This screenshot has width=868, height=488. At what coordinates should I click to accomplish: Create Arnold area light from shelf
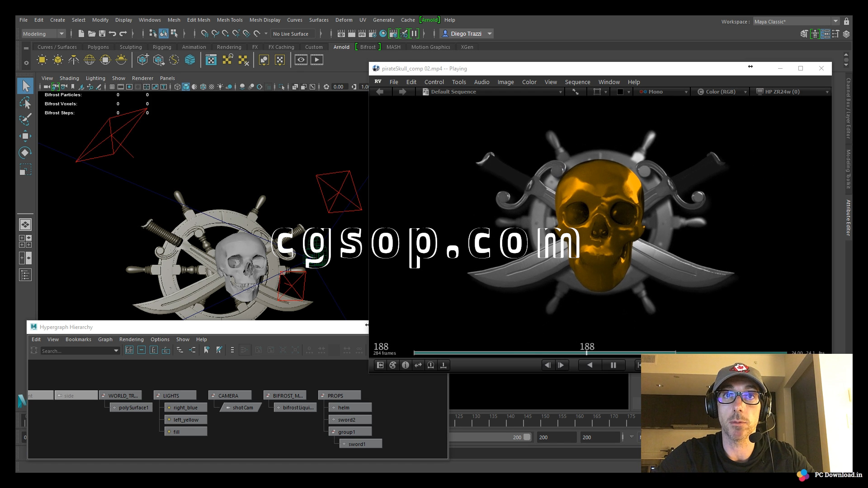click(42, 60)
